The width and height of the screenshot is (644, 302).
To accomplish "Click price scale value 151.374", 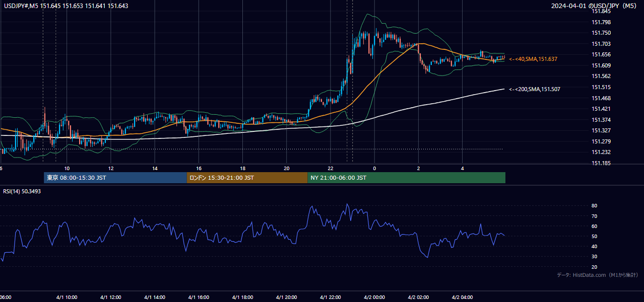I will pyautogui.click(x=601, y=120).
